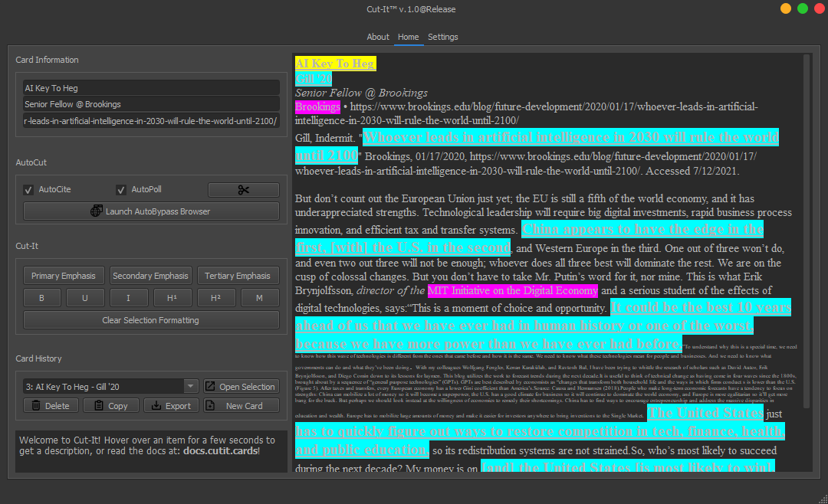Switch to the Home tab
828x504 pixels.
pyautogui.click(x=408, y=37)
